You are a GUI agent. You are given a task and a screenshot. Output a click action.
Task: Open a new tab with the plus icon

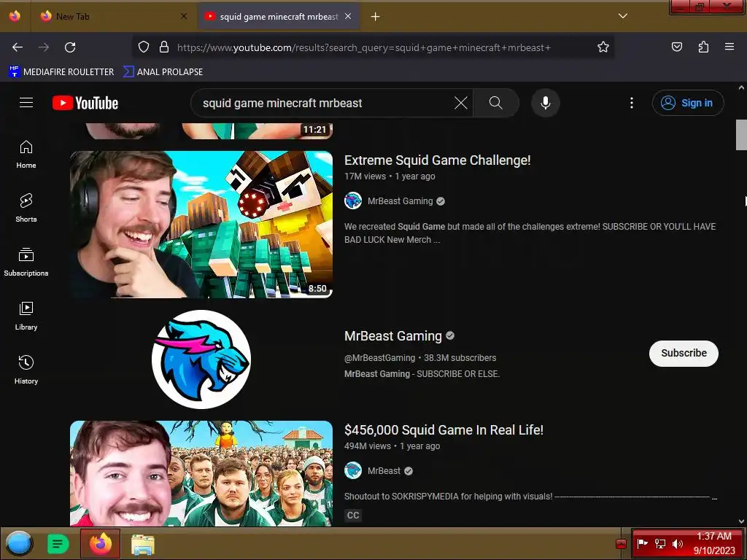coord(376,17)
